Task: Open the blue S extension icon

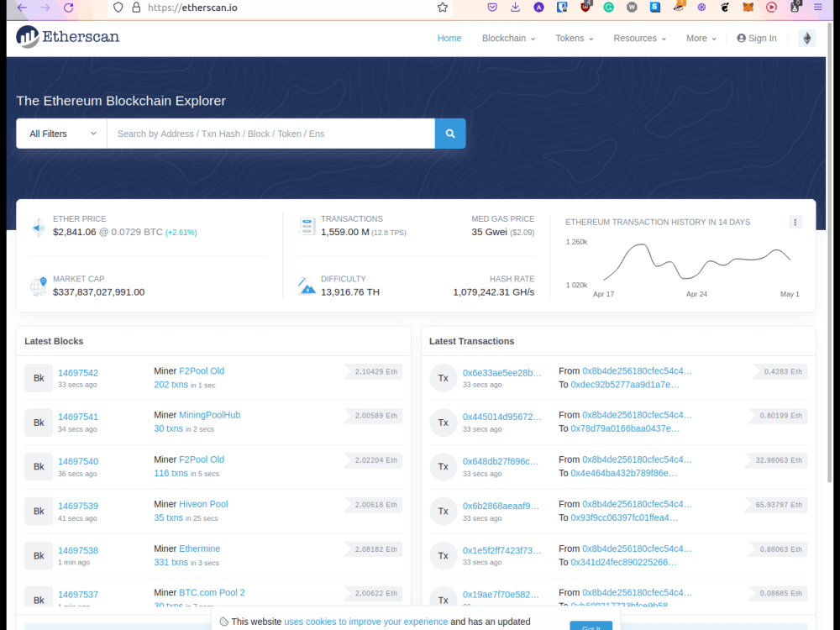Action: coord(655,7)
